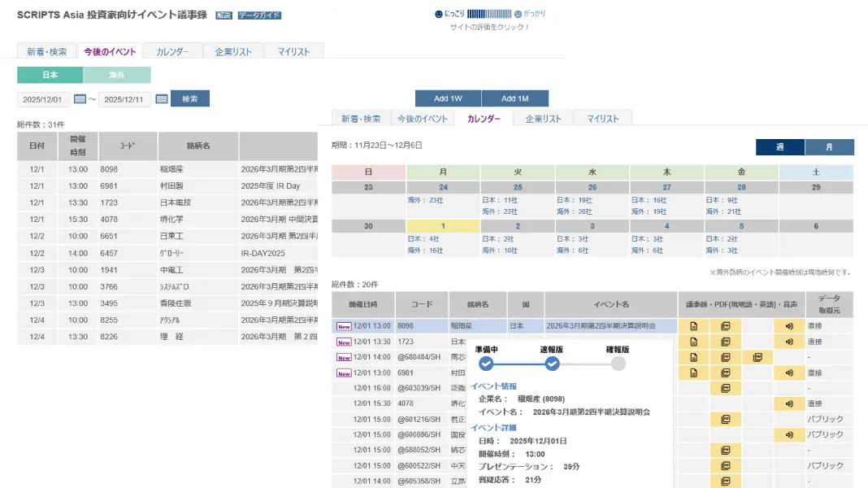The width and height of the screenshot is (868, 488).
Task: Open the 解説 link in the header
Action: pos(224,15)
